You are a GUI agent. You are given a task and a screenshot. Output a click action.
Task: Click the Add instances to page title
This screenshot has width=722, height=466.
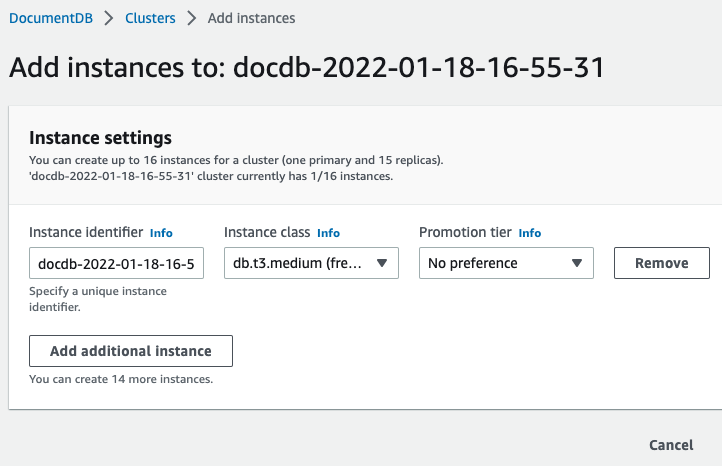[306, 67]
